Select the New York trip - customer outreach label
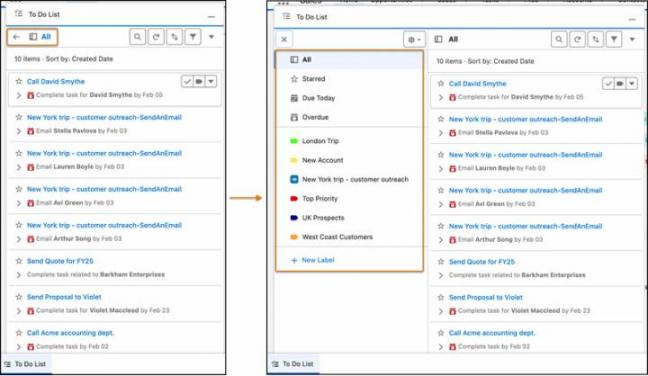The height and width of the screenshot is (376, 648). coord(350,179)
